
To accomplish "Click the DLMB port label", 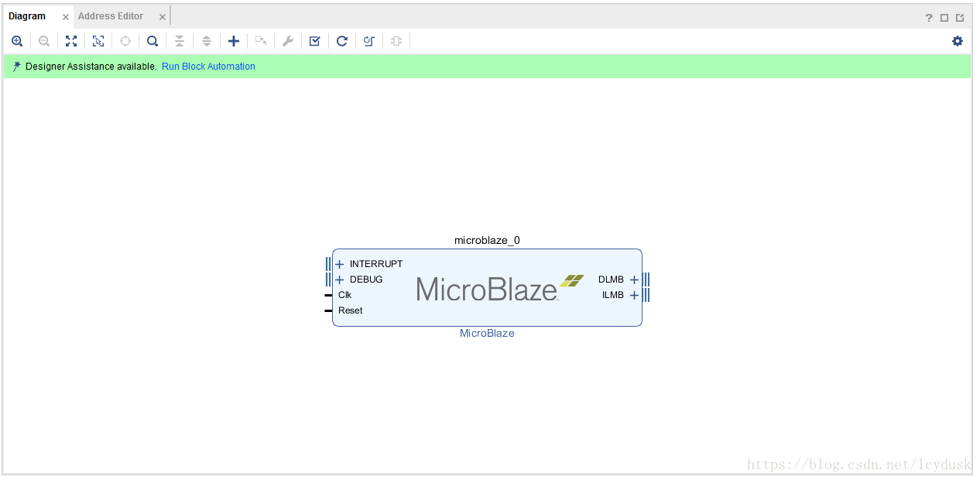I will (611, 279).
